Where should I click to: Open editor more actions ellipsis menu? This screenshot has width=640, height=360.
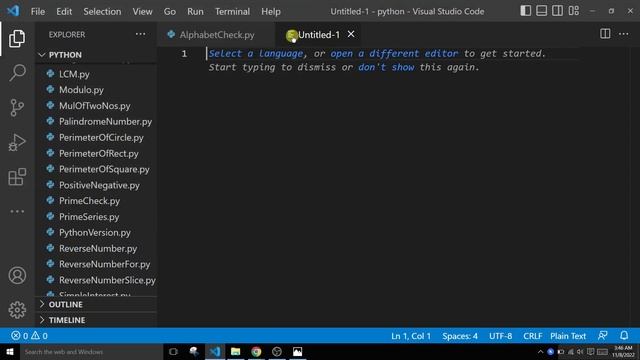624,34
